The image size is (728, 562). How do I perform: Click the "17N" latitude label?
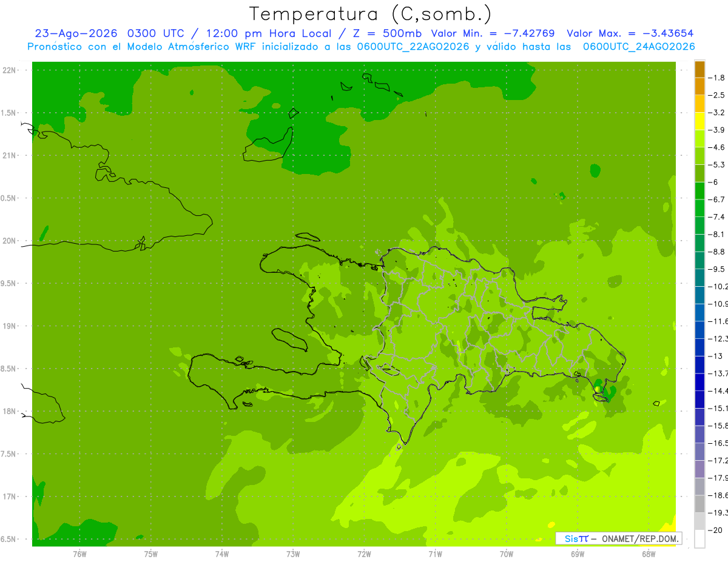(10, 497)
